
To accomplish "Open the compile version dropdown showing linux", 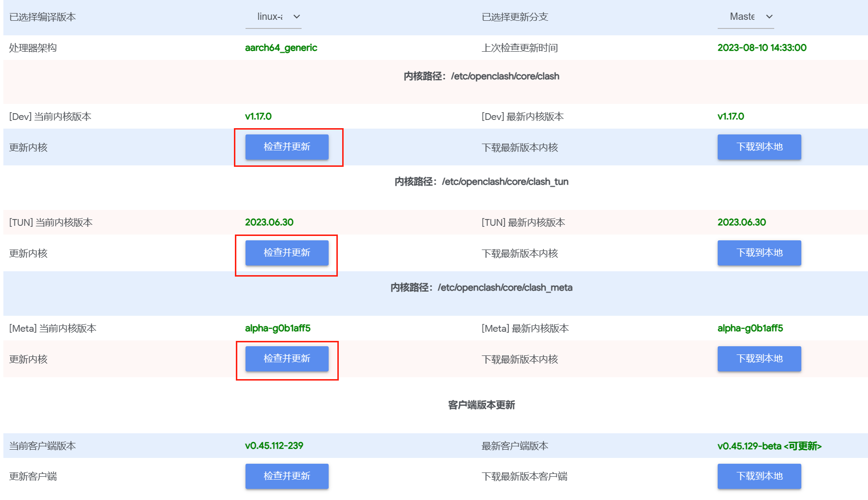I will pos(274,17).
